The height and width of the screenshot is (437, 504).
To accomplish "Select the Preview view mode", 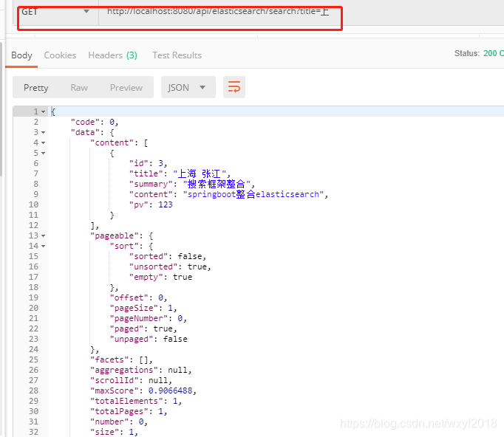I will pos(126,88).
